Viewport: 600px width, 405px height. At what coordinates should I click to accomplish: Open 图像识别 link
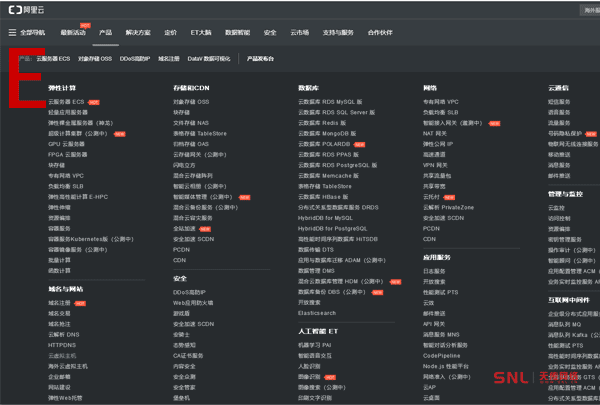click(309, 377)
